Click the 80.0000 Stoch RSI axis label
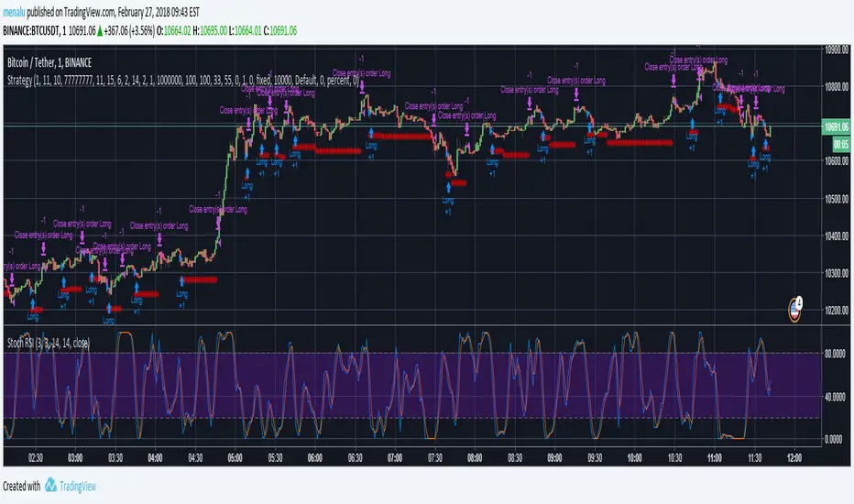The image size is (854, 504). [834, 354]
